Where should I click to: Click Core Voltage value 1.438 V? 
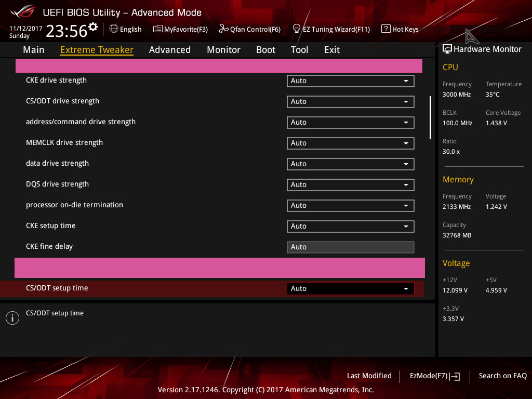click(496, 123)
